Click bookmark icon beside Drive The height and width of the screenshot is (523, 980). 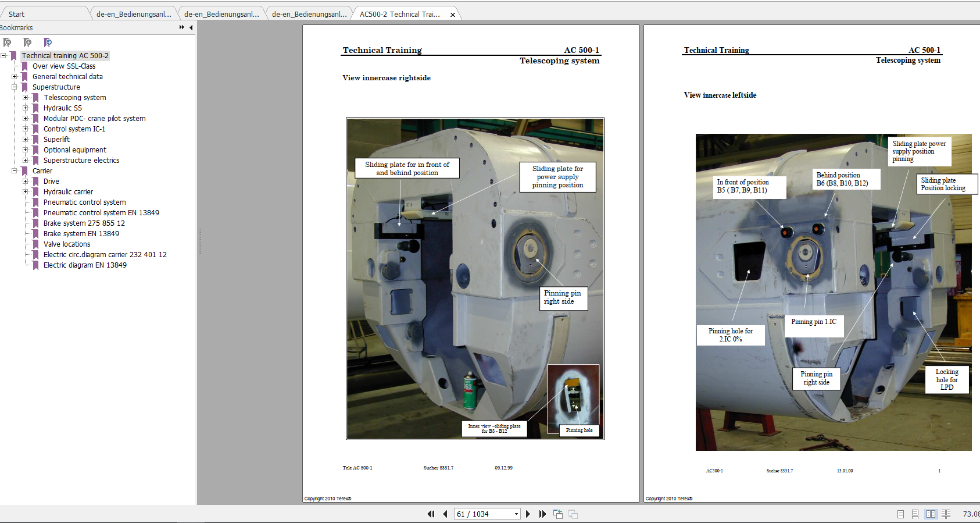(x=36, y=182)
